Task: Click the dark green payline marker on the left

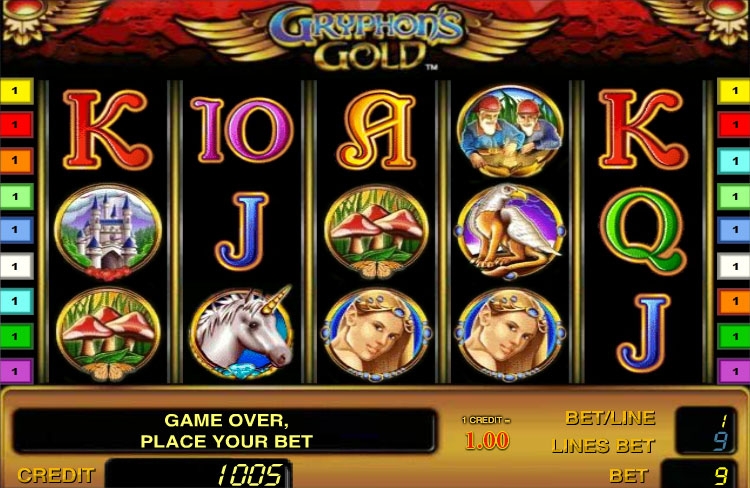Action: coord(16,336)
